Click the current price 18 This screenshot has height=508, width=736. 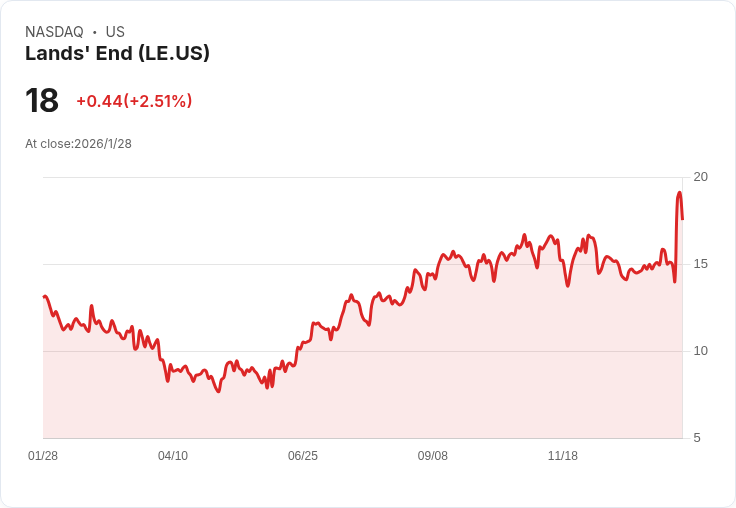[x=42, y=101]
